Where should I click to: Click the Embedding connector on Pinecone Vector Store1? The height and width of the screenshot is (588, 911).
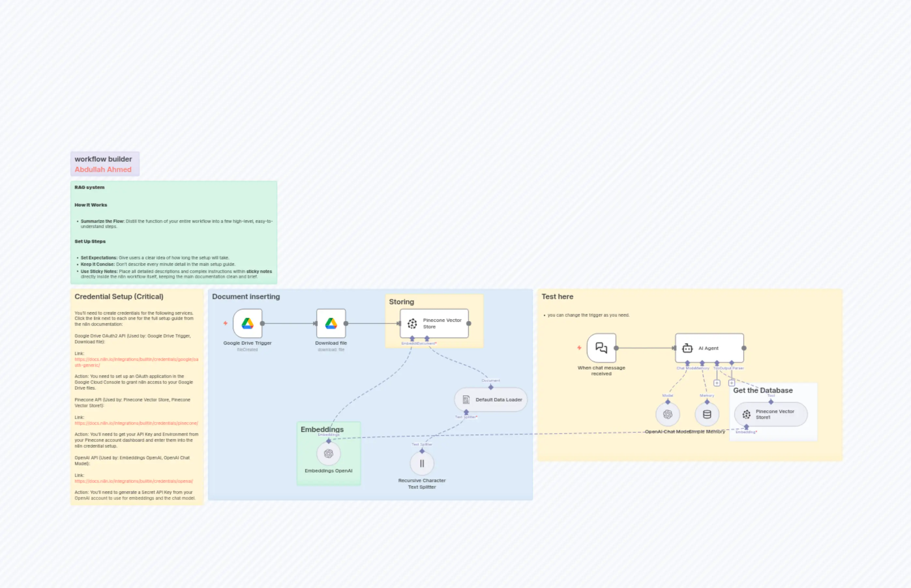click(x=746, y=427)
